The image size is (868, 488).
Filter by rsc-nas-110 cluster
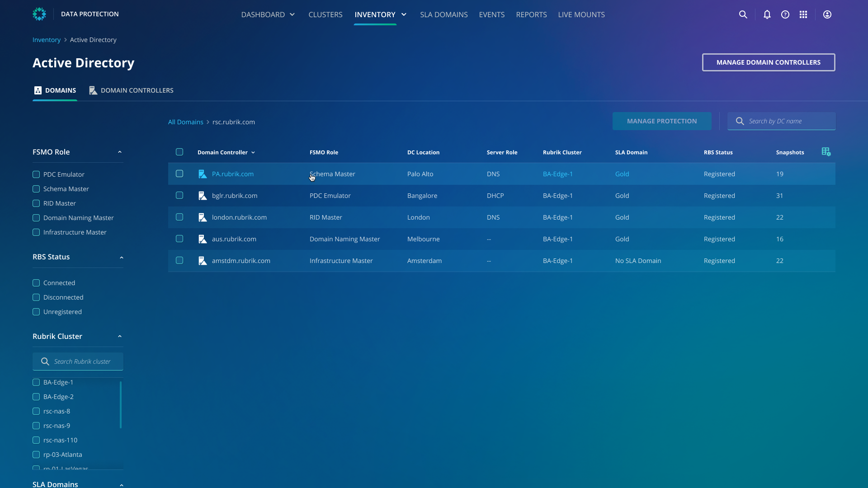[36, 440]
